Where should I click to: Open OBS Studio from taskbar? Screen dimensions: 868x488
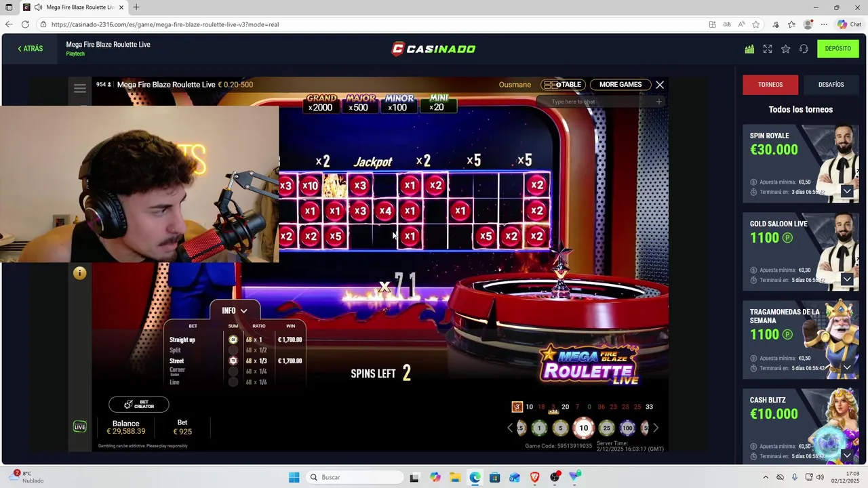pos(555,477)
